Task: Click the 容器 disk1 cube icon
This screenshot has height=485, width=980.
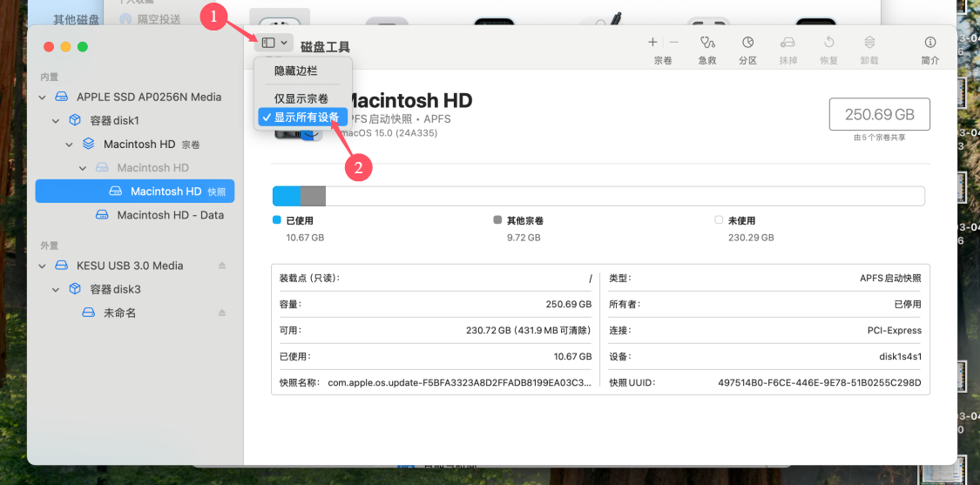Action: click(74, 120)
